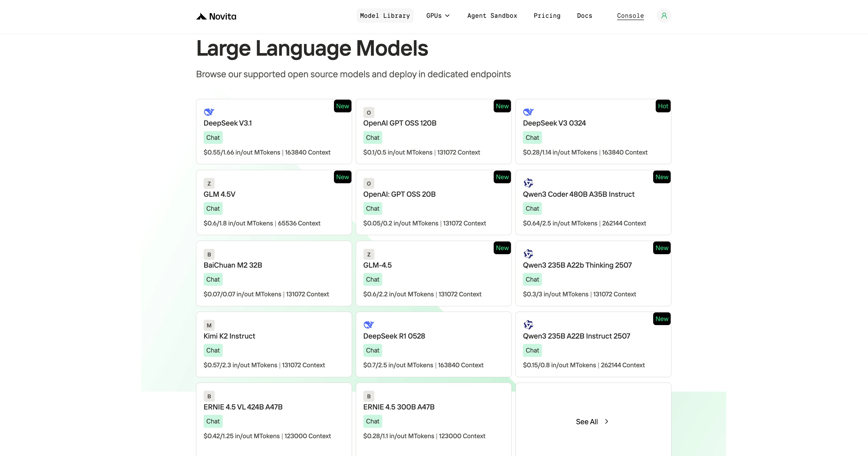Click the New badge on DeepSeek V3.1
Viewport: 868px width, 456px height.
pyautogui.click(x=342, y=106)
